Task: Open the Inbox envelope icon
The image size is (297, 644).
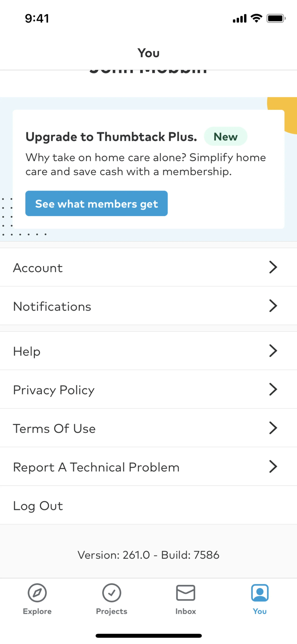Action: tap(186, 593)
